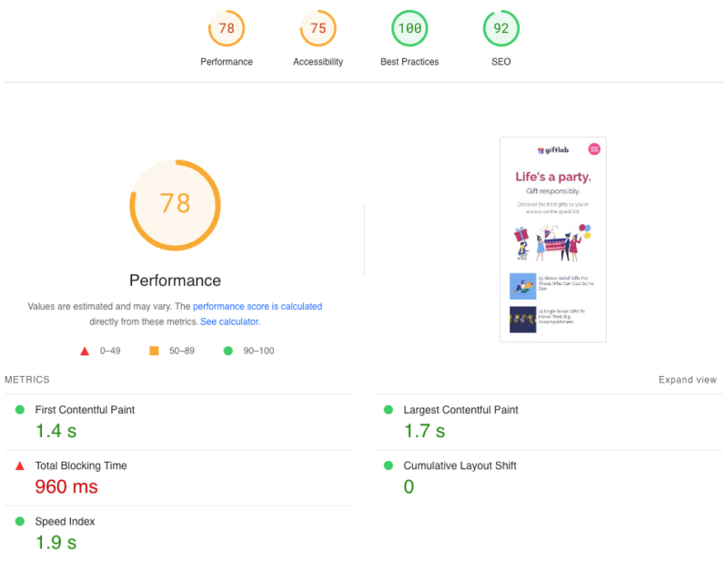
Task: Click the Best Practices gauge showing 100
Action: tap(409, 28)
